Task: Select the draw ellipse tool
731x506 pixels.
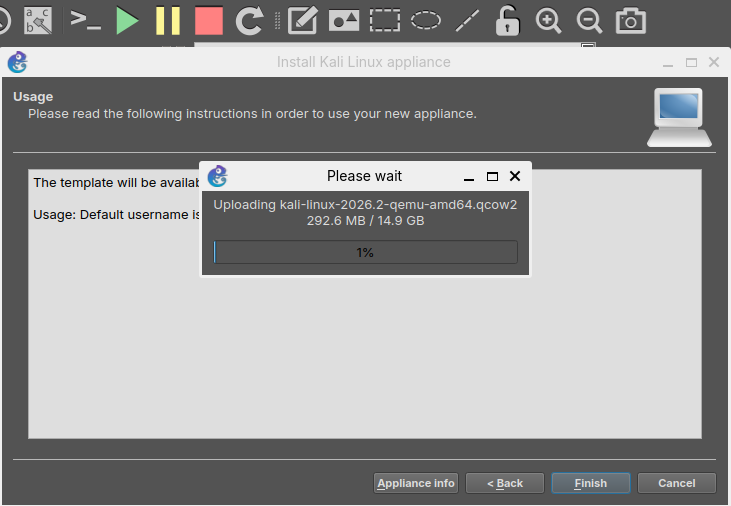Action: click(426, 21)
